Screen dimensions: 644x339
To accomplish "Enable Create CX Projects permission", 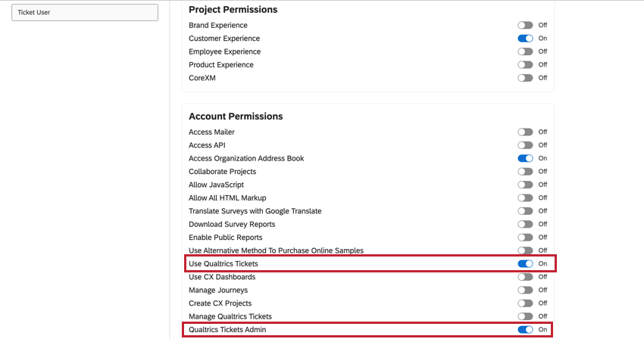I will click(x=525, y=303).
